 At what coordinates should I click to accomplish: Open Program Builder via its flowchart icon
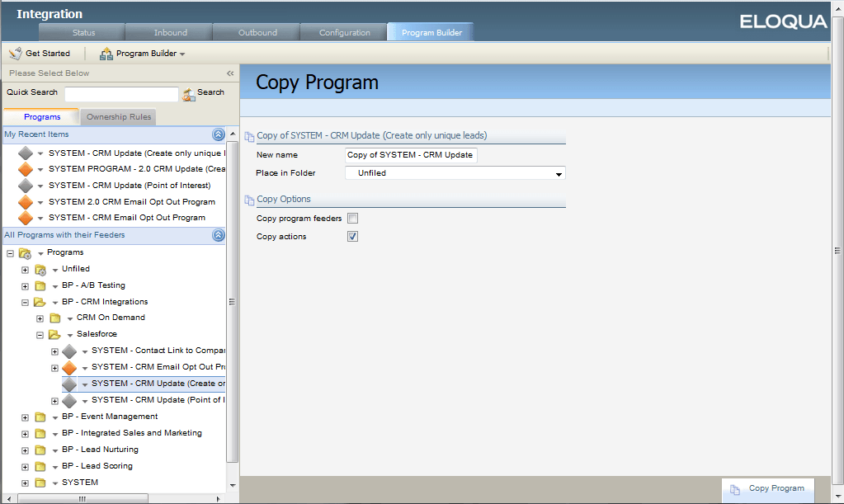(x=105, y=53)
